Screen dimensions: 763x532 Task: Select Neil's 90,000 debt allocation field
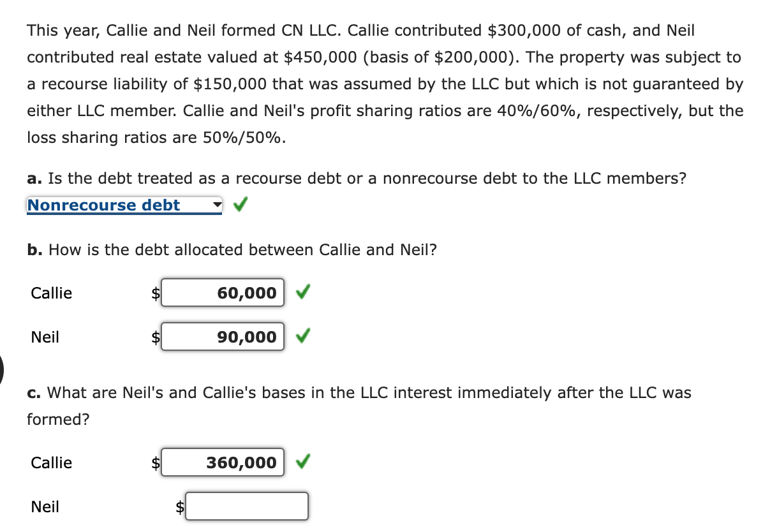pos(223,337)
